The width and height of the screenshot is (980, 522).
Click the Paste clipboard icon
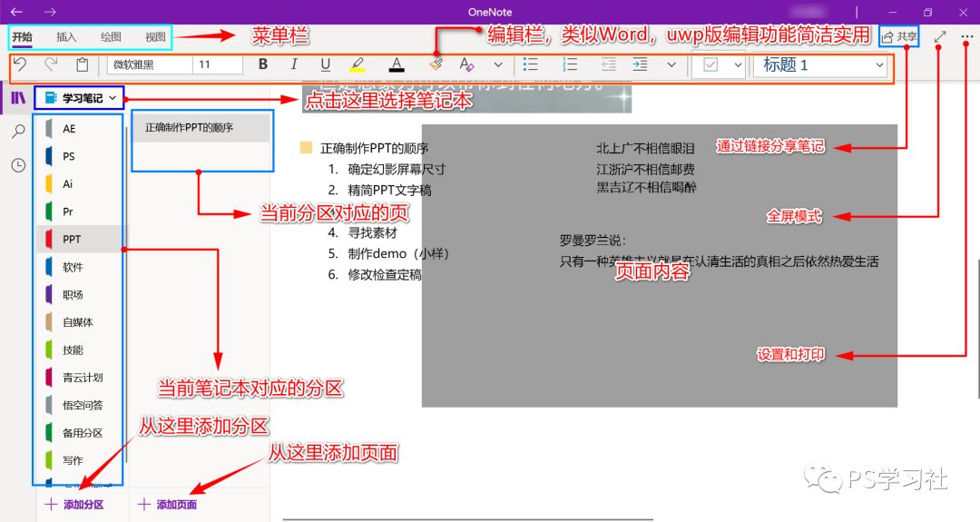point(82,64)
